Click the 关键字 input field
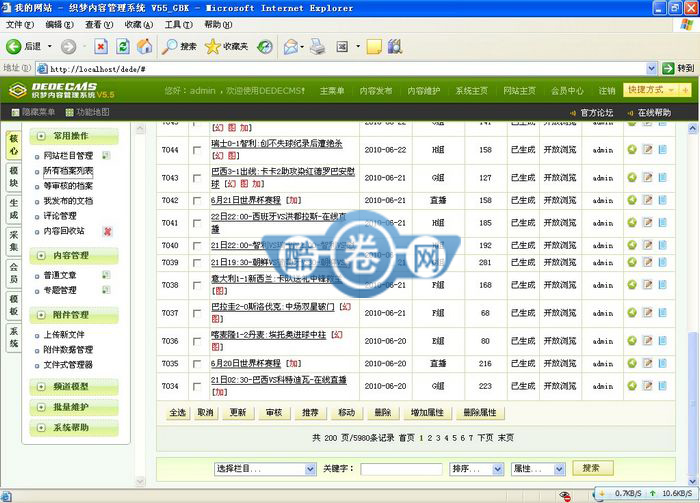Viewport: 700px width, 503px height. pos(401,469)
